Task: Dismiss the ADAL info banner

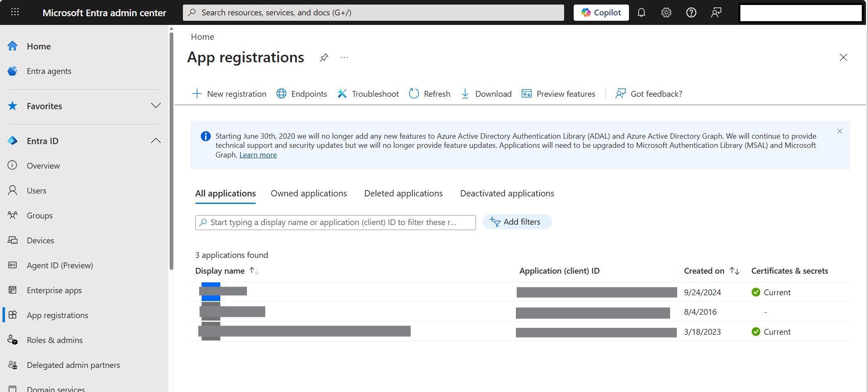Action: (x=839, y=131)
